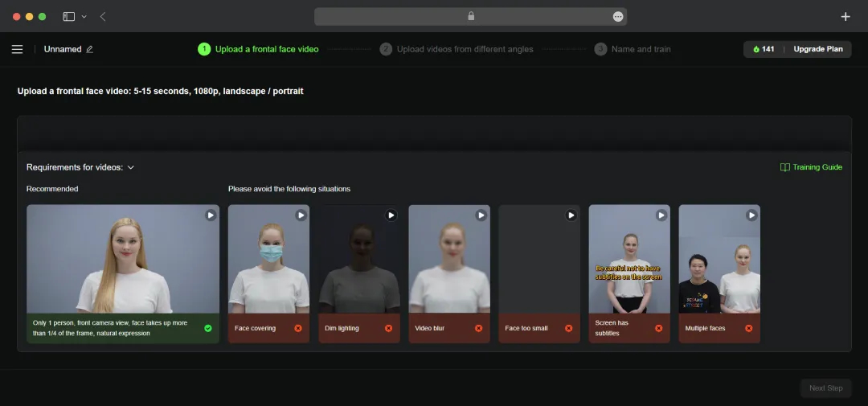Click the red X on Face covering

point(298,328)
